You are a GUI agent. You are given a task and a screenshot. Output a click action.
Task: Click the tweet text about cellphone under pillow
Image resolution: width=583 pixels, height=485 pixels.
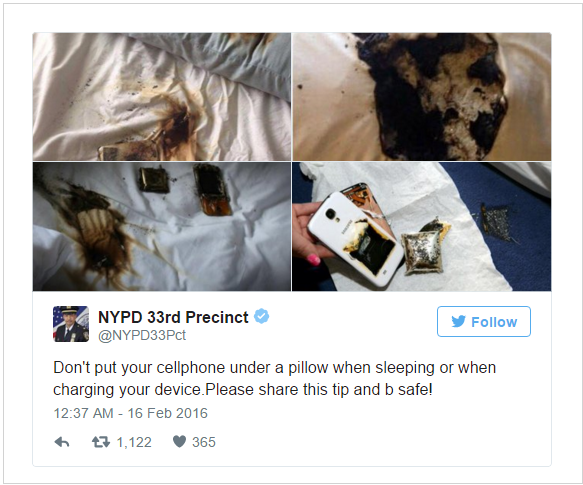click(274, 379)
